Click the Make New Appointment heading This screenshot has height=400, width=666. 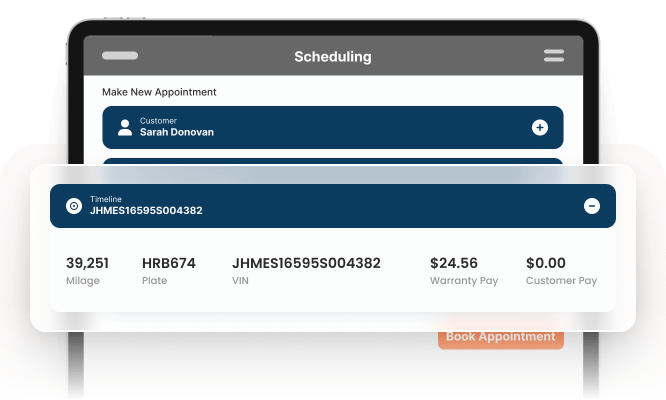coord(159,92)
